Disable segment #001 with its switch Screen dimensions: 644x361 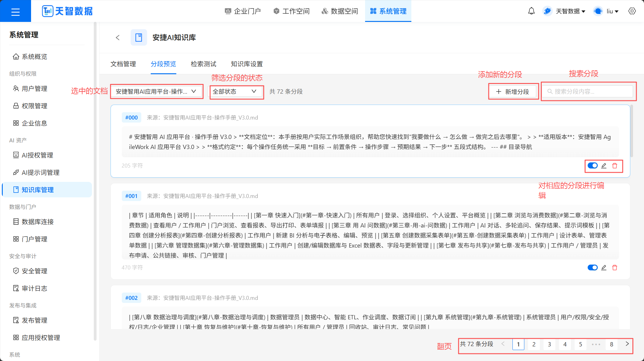(593, 268)
